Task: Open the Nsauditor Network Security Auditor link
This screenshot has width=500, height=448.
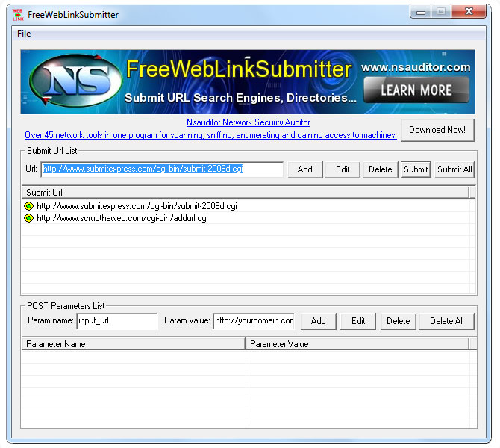Action: tap(248, 122)
